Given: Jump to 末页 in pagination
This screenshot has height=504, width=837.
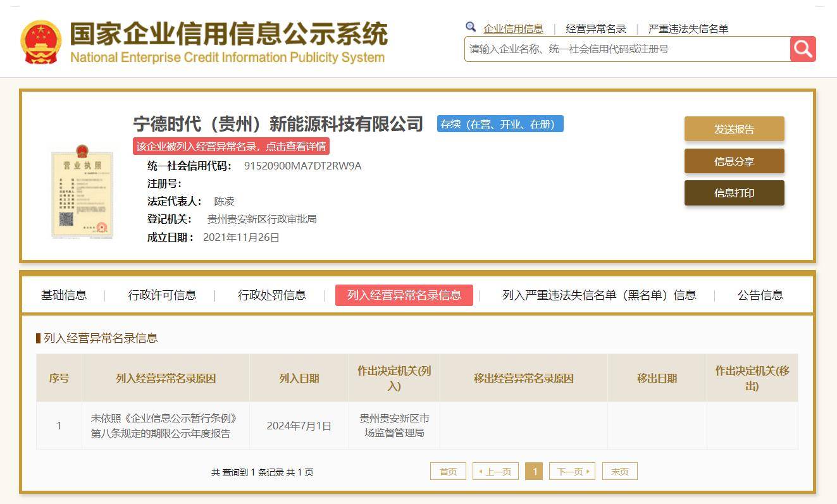Looking at the screenshot, I should coord(620,471).
